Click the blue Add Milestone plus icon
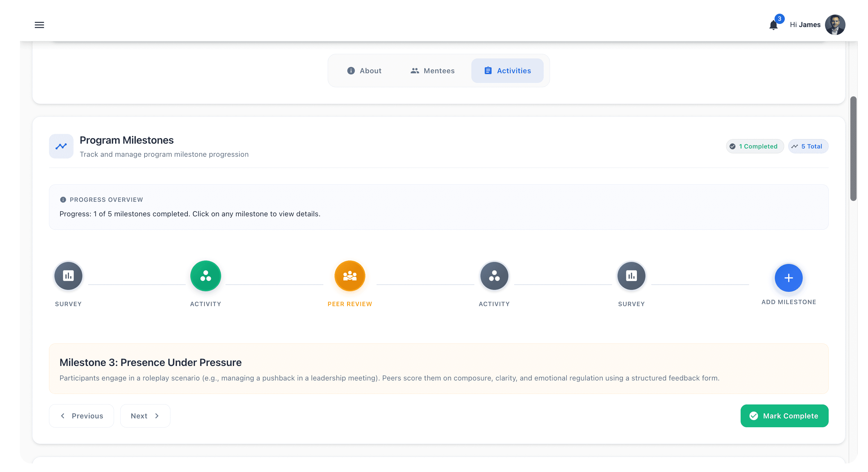868x472 pixels. point(788,278)
